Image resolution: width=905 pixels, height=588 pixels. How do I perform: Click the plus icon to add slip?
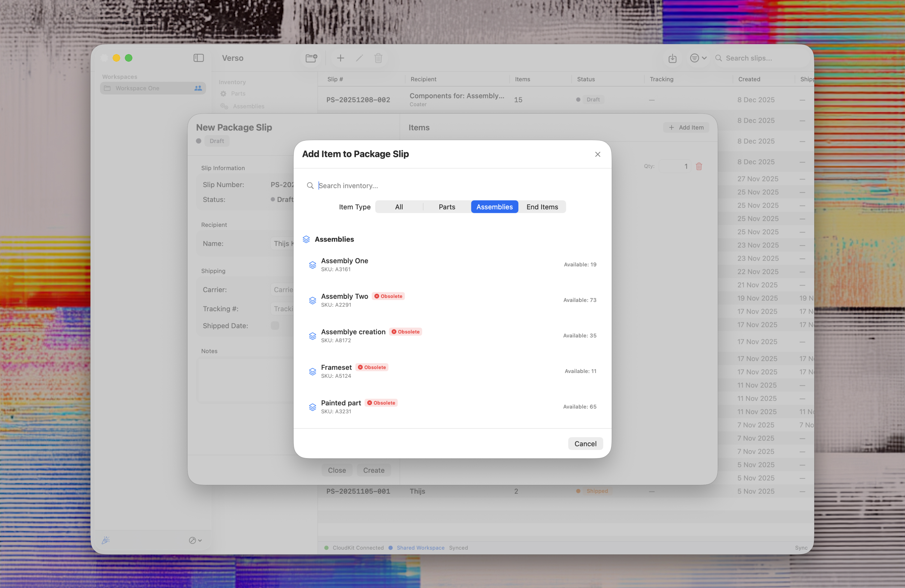(340, 58)
